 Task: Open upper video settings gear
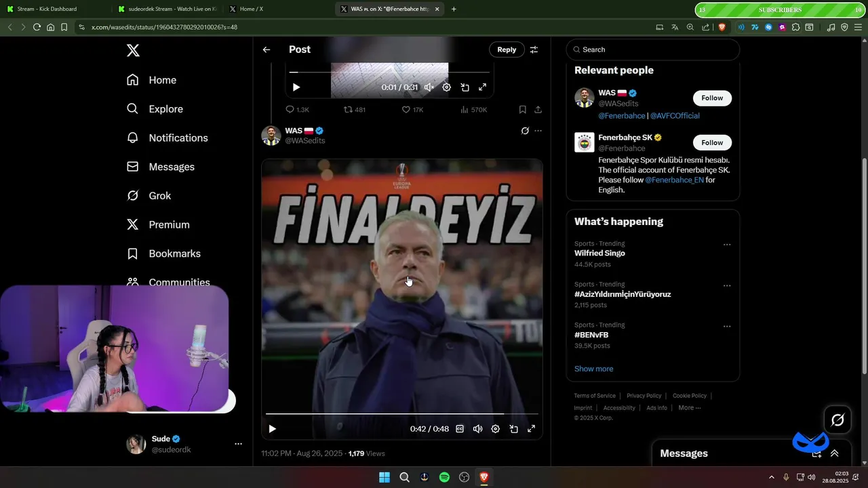[x=446, y=87]
